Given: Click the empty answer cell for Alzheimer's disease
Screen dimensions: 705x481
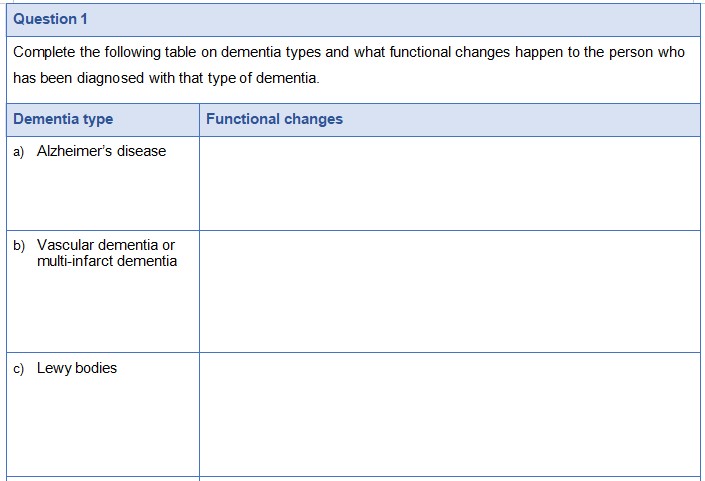Looking at the screenshot, I should (449, 183).
